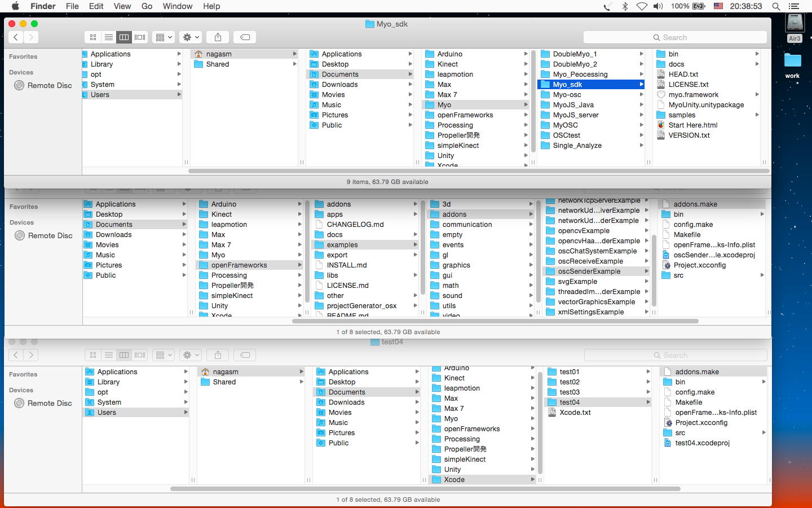Select the projectGenerator_osx folder
The image size is (812, 508).
click(361, 306)
